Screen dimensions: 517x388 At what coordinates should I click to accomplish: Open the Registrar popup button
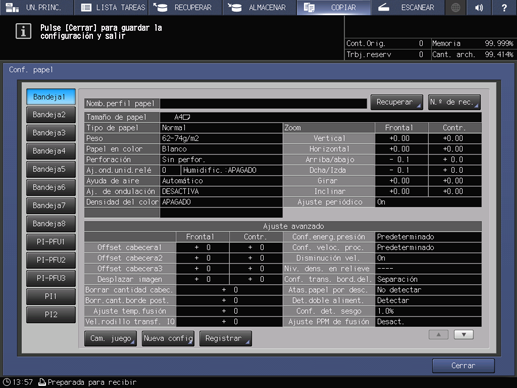pos(225,338)
